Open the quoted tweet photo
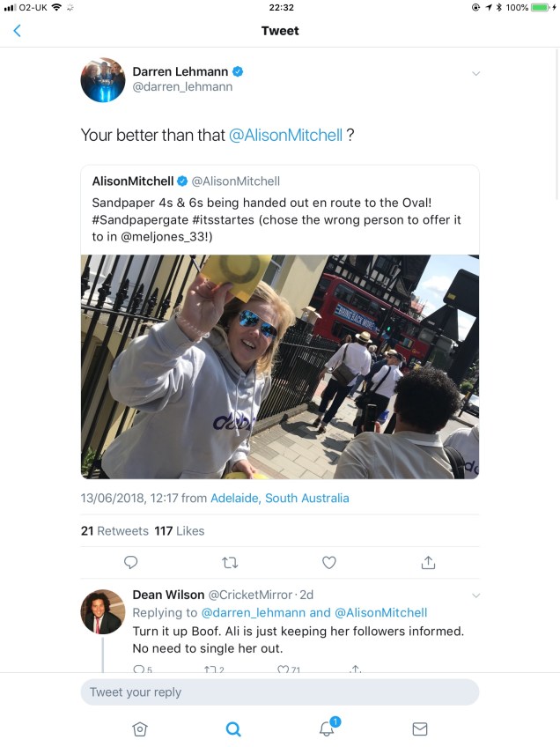 coord(280,366)
